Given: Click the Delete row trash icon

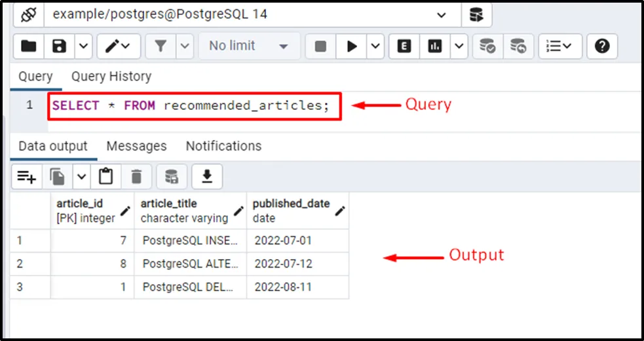Looking at the screenshot, I should 136,176.
